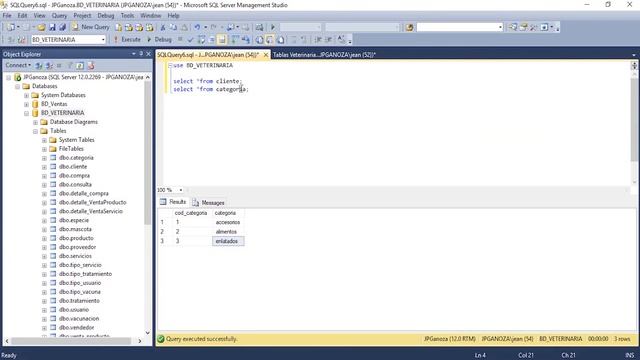Open the 100 % zoom dropdown
Screen dimensions: 640x360
click(x=180, y=190)
